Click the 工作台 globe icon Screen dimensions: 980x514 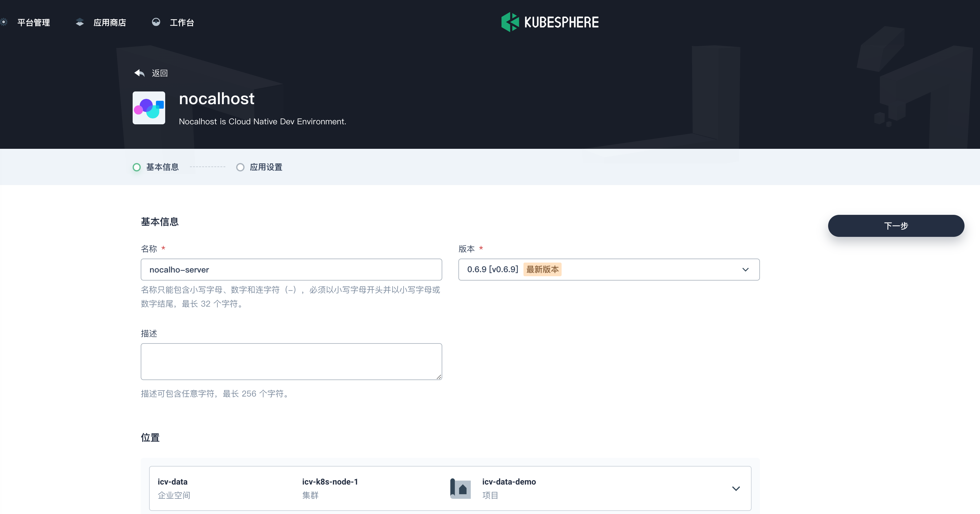pos(156,22)
